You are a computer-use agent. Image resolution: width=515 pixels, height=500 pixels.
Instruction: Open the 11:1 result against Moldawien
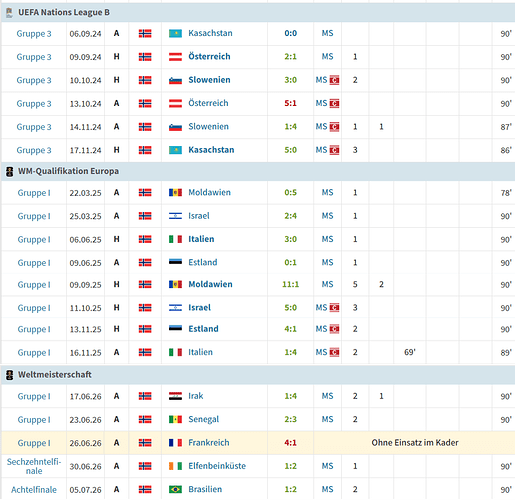point(290,284)
